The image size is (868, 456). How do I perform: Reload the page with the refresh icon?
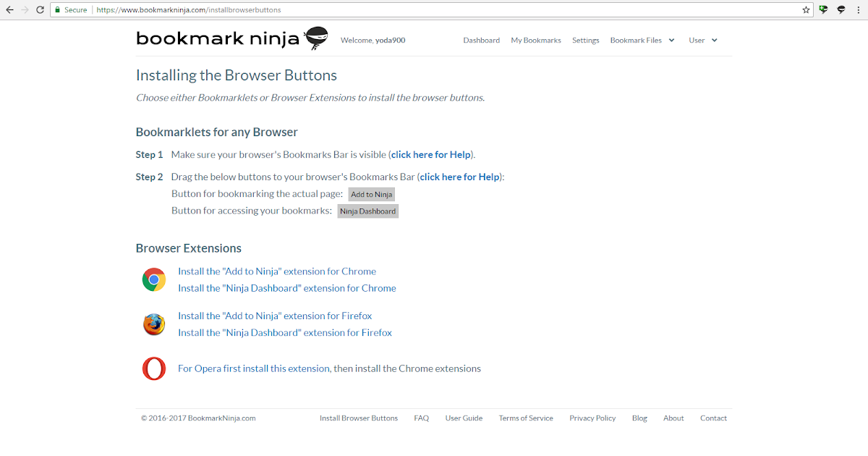point(40,9)
